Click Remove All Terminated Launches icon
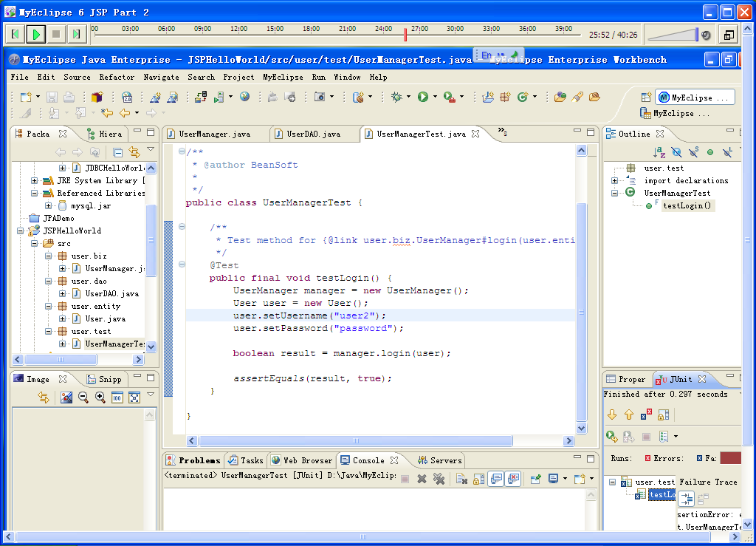The image size is (756, 546). coord(439,479)
